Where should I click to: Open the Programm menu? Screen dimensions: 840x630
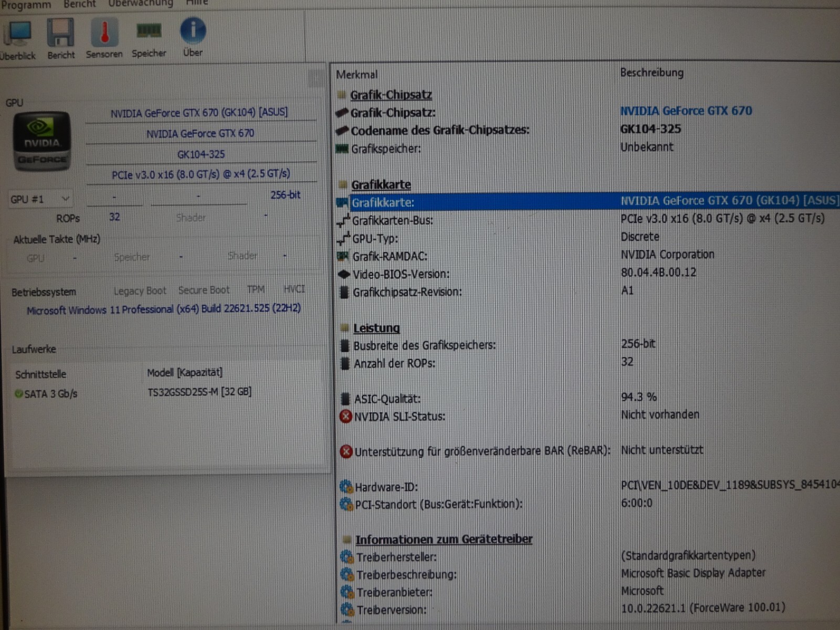(x=25, y=5)
